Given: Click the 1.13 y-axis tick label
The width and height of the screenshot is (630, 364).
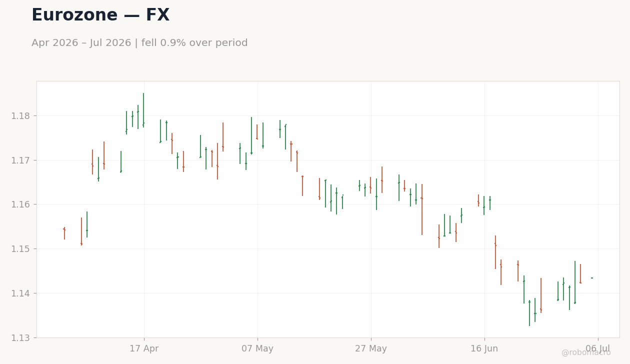Looking at the screenshot, I should pyautogui.click(x=20, y=337).
